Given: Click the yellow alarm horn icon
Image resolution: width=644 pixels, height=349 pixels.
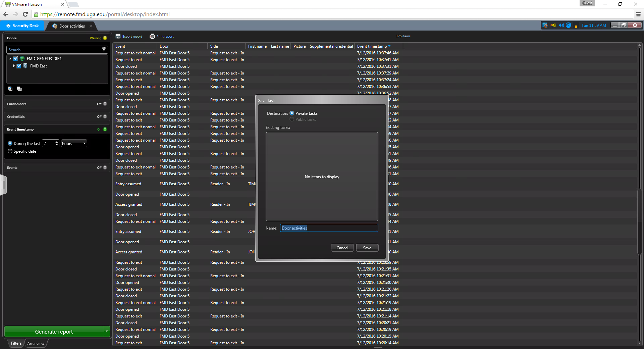Looking at the screenshot, I should tap(553, 26).
